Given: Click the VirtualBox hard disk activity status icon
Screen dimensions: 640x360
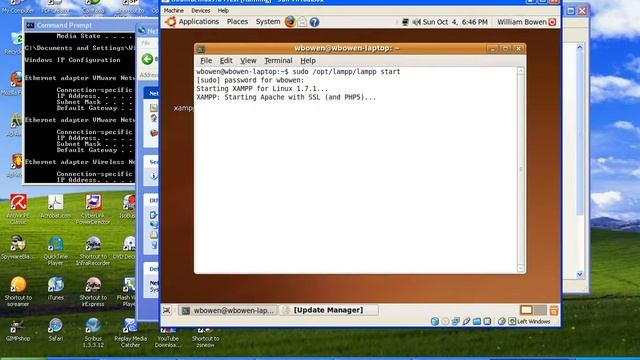Looking at the screenshot, I should (435, 322).
